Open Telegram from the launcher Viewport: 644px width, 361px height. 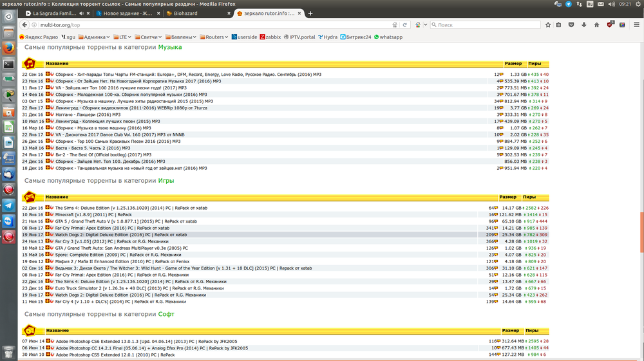click(8, 205)
